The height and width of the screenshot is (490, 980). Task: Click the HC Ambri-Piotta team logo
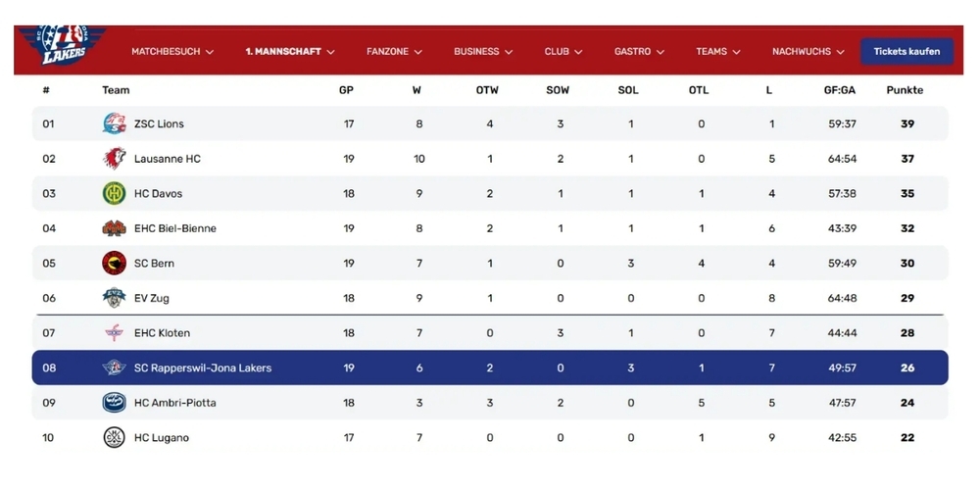point(115,403)
